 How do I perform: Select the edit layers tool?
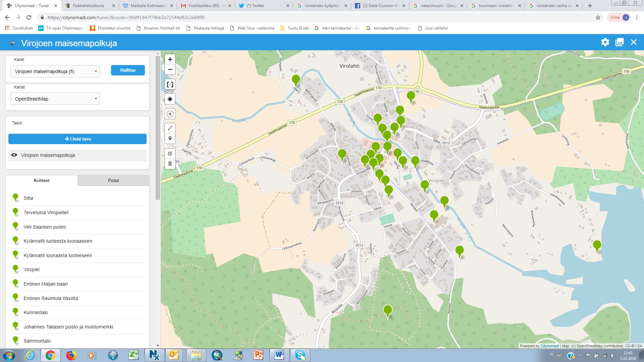pos(170,154)
